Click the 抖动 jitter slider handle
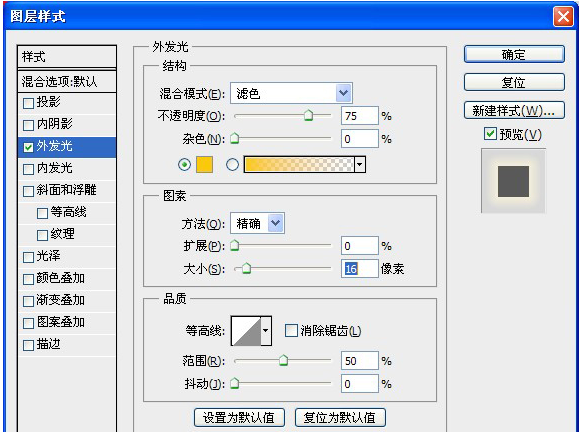This screenshot has height=432, width=579. [234, 383]
